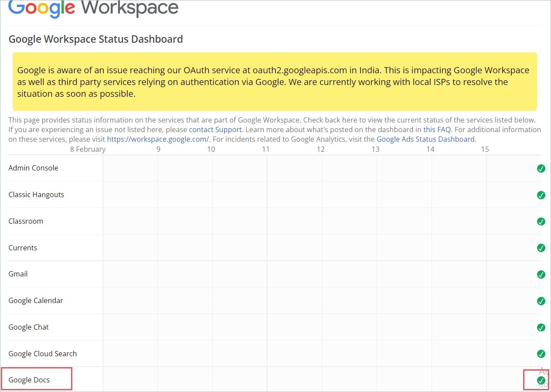Click the green check next to Currents
Image resolution: width=551 pixels, height=392 pixels.
coord(541,248)
